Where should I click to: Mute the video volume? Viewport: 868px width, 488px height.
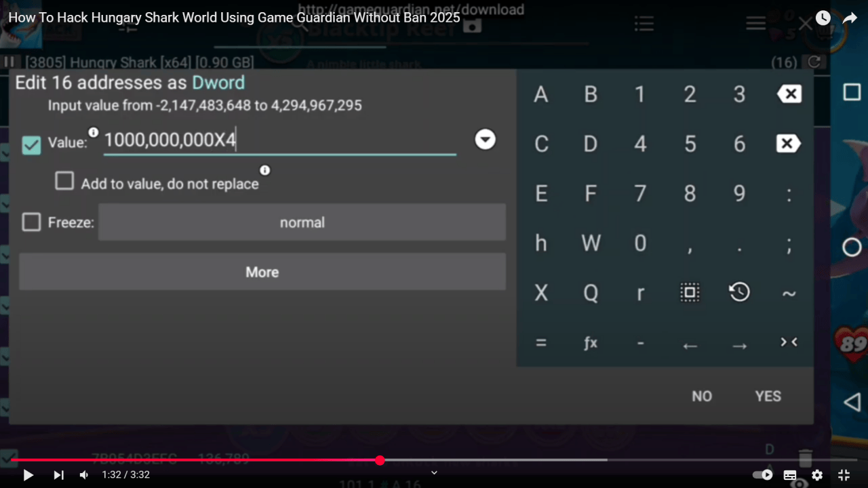click(83, 475)
